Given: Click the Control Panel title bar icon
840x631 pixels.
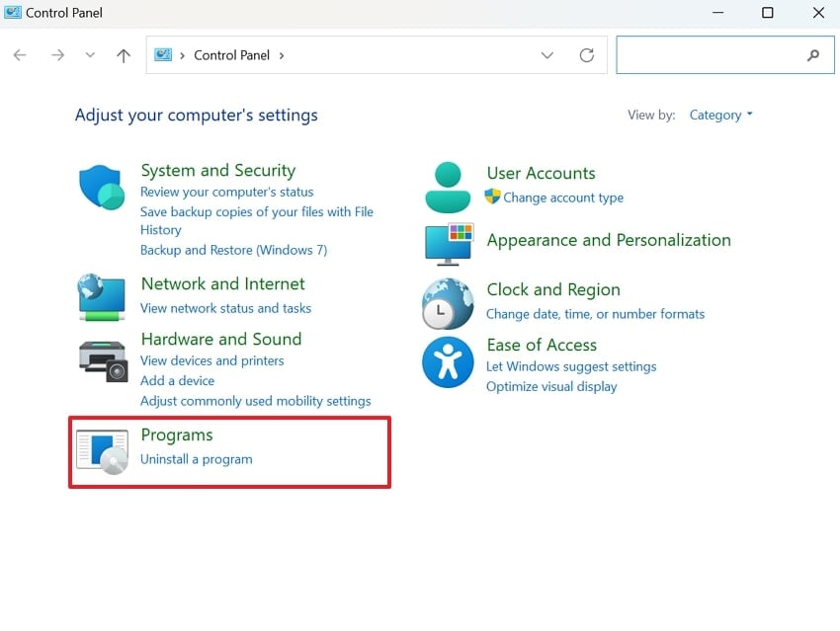Looking at the screenshot, I should (12, 12).
